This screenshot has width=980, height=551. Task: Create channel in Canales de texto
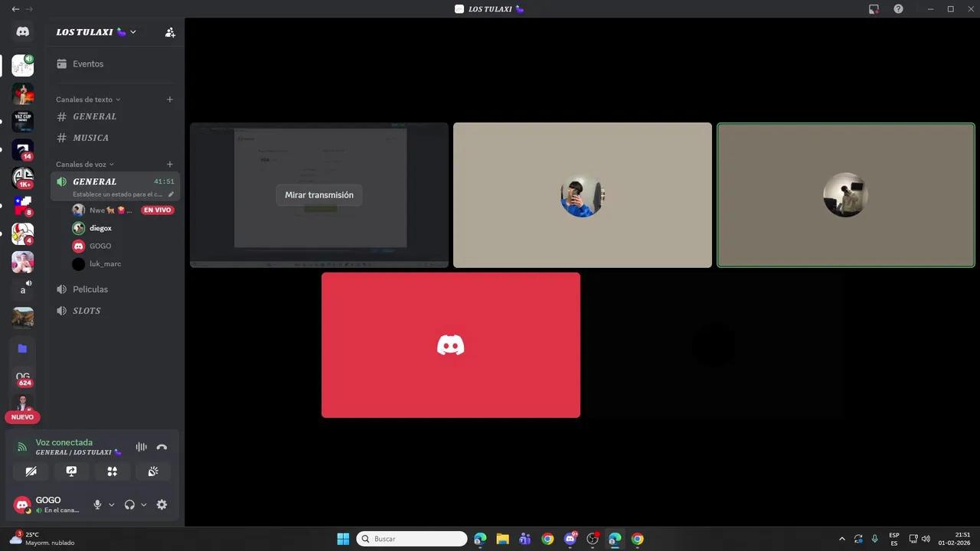tap(170, 99)
